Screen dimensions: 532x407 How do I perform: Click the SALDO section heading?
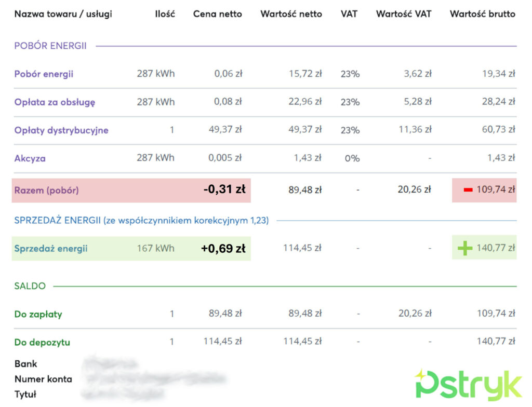(30, 286)
